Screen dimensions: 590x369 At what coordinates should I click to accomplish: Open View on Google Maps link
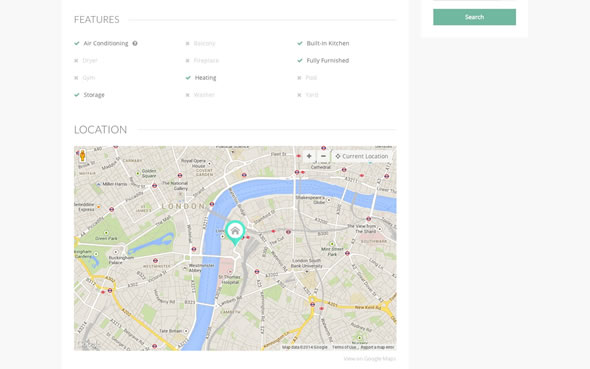click(370, 359)
